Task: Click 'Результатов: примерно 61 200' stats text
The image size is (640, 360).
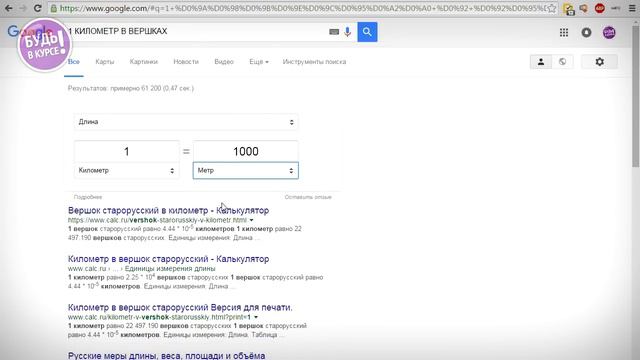Action: tap(131, 88)
